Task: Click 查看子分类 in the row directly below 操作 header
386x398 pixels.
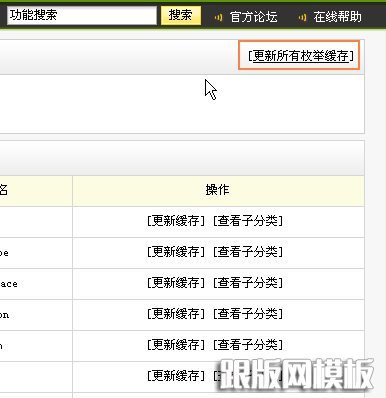Action: [x=248, y=221]
